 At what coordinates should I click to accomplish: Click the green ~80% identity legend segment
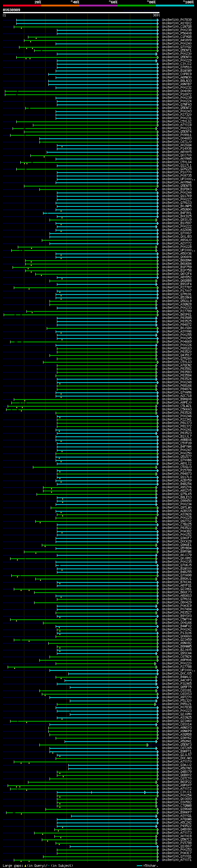pyautogui.click(x=136, y=6)
